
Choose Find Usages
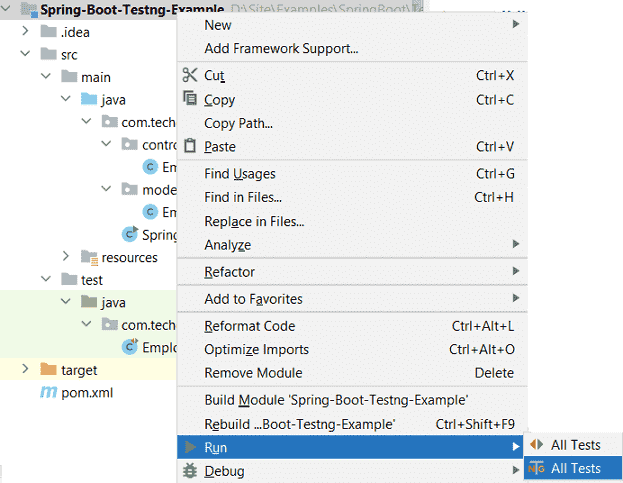(352, 174)
